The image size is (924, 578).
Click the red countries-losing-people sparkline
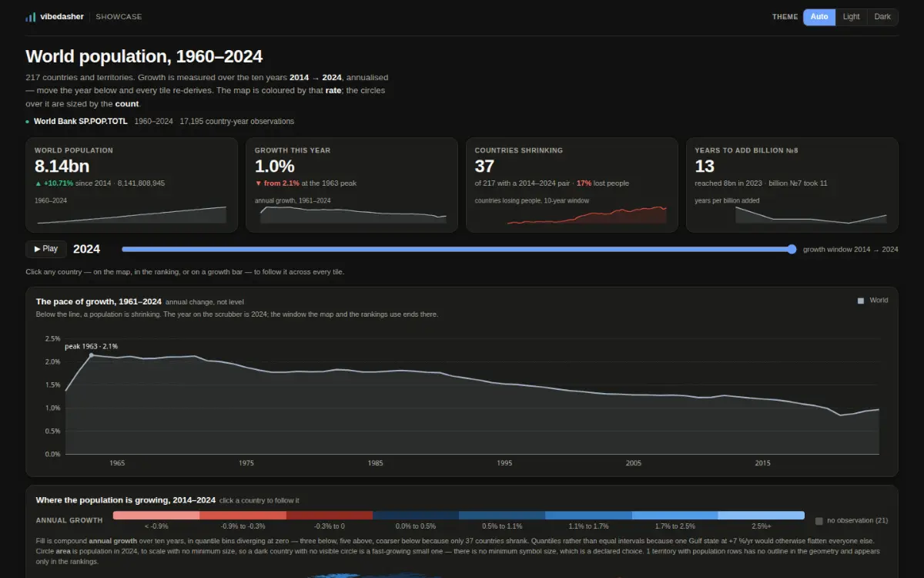[x=587, y=215]
